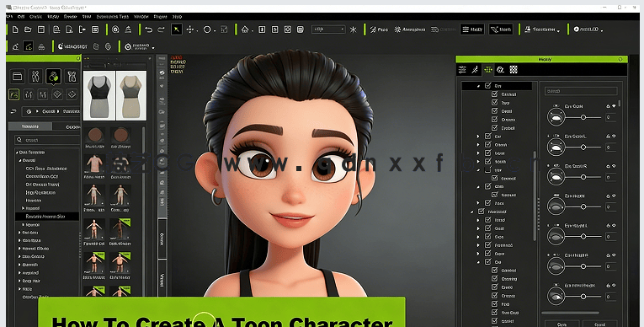Click the content panel search box
The height and width of the screenshot is (327, 644).
[x=47, y=140]
